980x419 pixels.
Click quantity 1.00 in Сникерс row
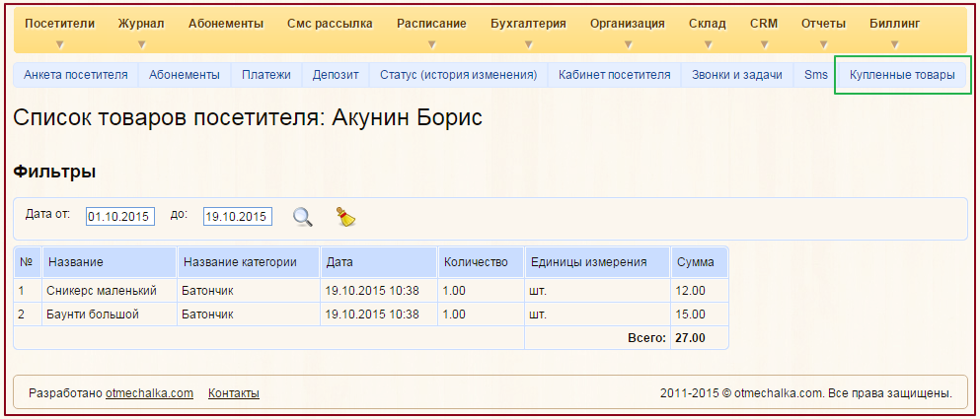coord(481,291)
